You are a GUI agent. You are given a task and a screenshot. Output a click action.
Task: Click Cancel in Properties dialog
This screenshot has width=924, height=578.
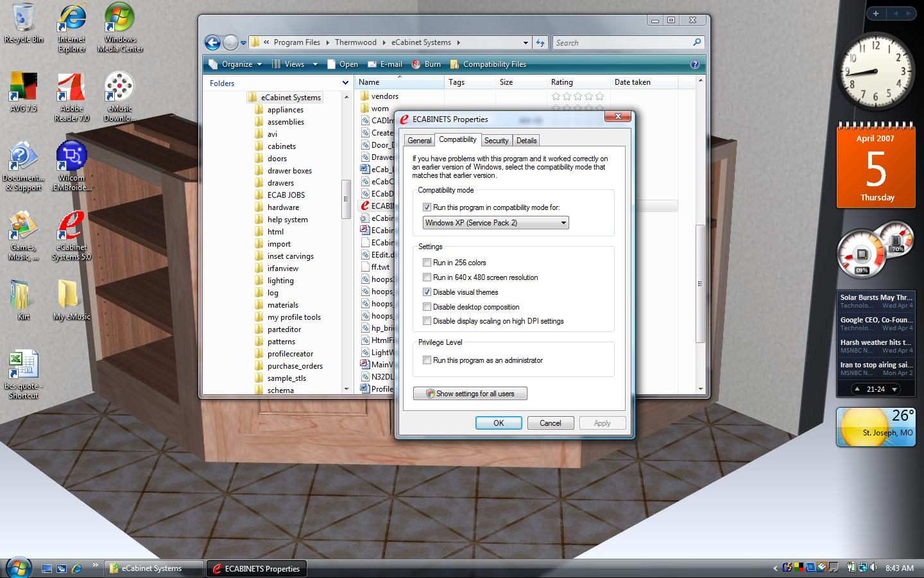coord(550,423)
